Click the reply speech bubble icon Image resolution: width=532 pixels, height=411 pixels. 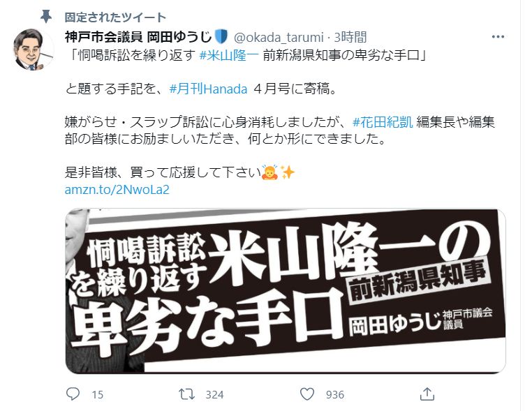coord(73,394)
